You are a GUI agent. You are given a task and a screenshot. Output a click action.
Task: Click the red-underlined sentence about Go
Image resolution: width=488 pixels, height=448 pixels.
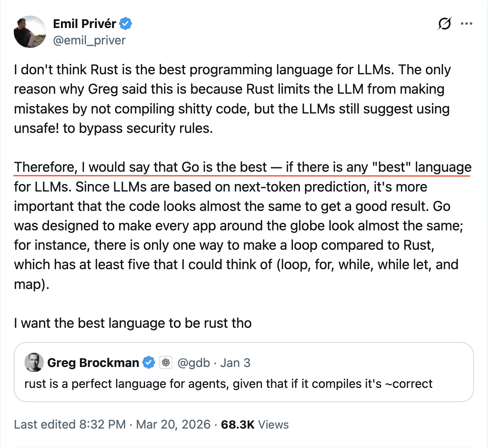243,167
